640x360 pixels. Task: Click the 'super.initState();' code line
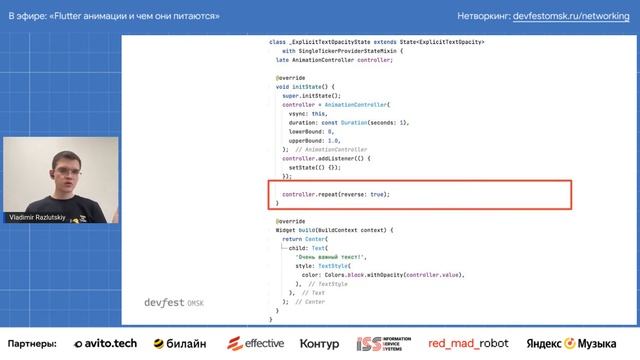pos(311,96)
